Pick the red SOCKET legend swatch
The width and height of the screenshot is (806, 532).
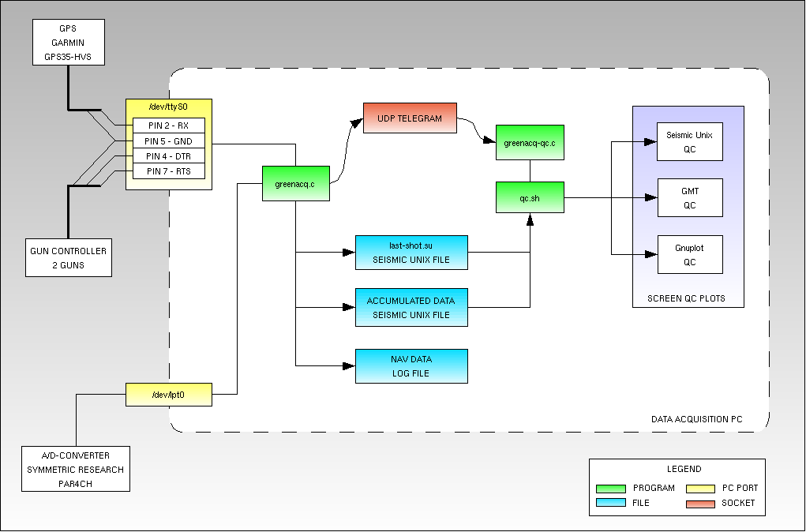tap(698, 503)
